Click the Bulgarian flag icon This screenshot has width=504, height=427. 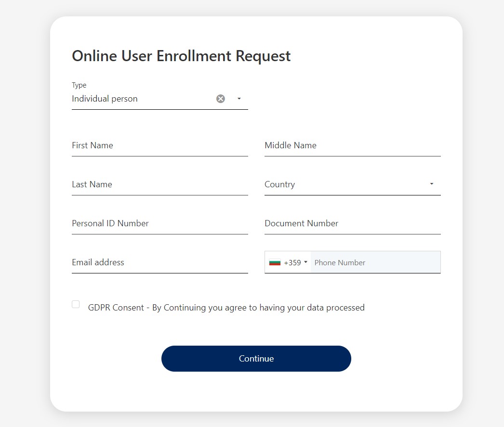275,263
